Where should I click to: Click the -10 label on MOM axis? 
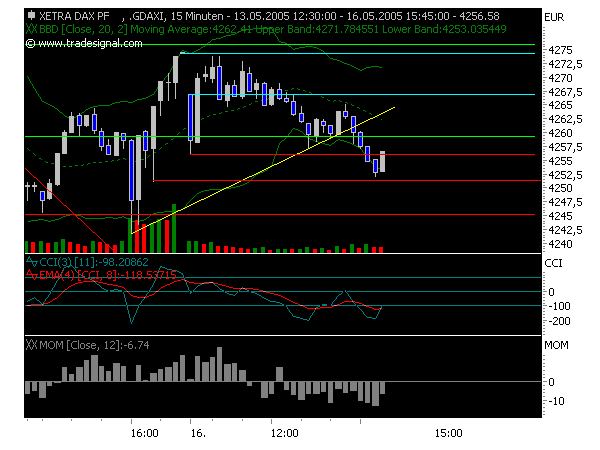tap(556, 401)
